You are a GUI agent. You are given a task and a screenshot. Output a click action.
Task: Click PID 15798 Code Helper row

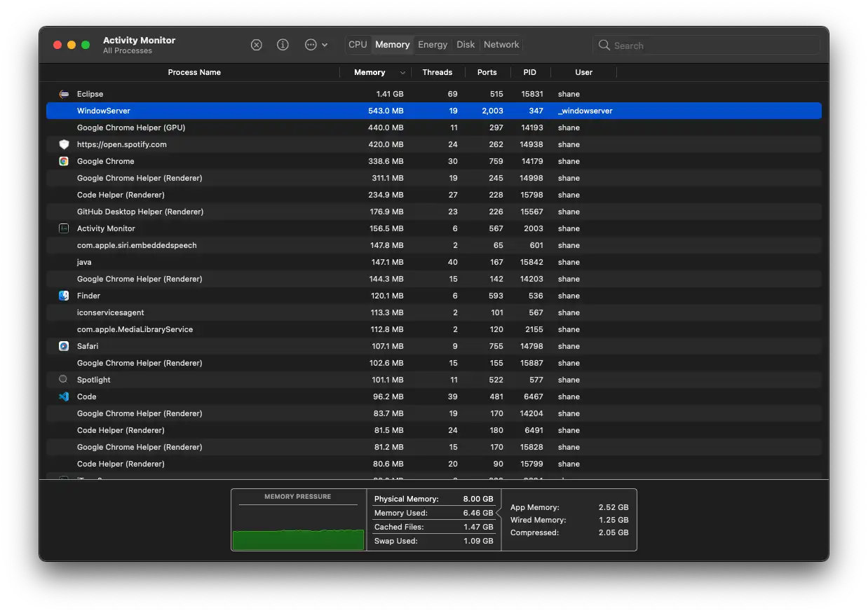tap(531, 195)
